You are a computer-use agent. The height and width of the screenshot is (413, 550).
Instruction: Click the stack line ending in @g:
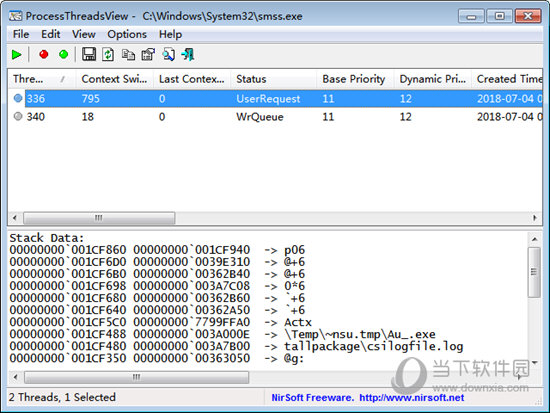pyautogui.click(x=156, y=358)
